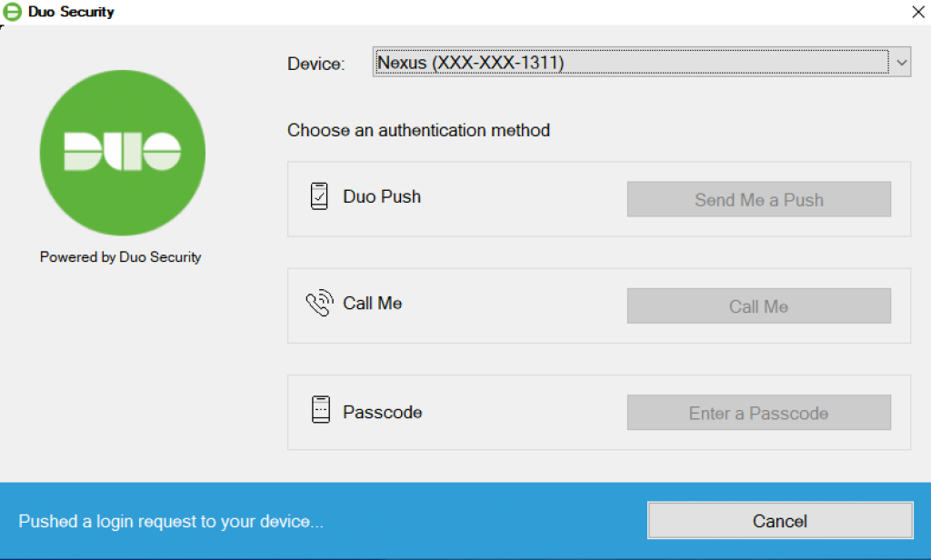Cancel the pushed login request

(779, 520)
